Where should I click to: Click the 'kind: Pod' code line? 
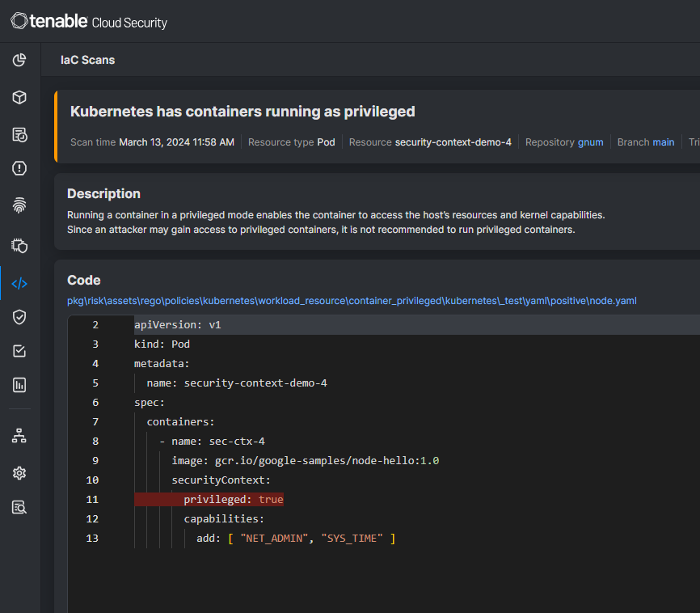[162, 344]
